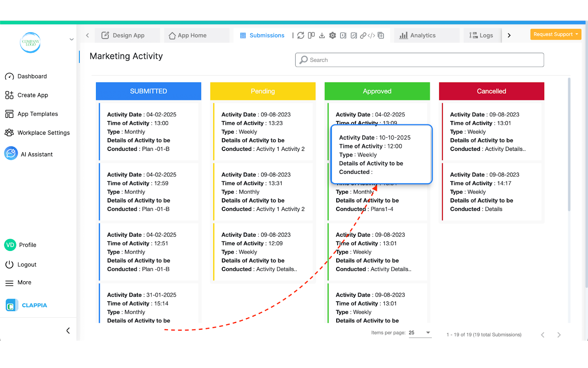Click the AI Assistant chat icon
This screenshot has width=588, height=368.
[x=11, y=153]
